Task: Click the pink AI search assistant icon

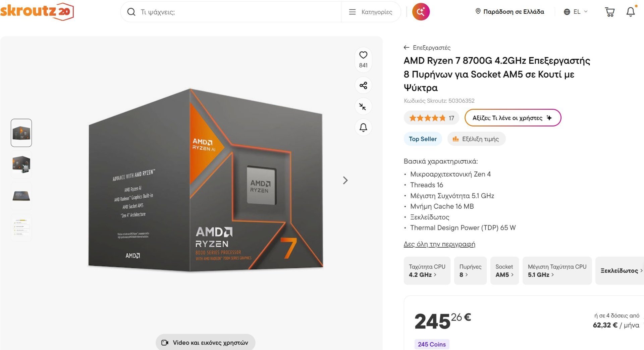Action: click(421, 12)
